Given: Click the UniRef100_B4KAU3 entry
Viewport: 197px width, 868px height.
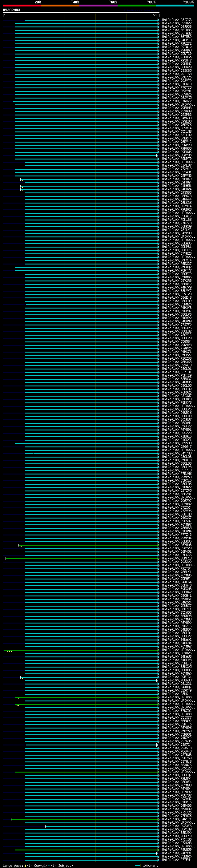Looking at the screenshot, I should tap(177, 656).
